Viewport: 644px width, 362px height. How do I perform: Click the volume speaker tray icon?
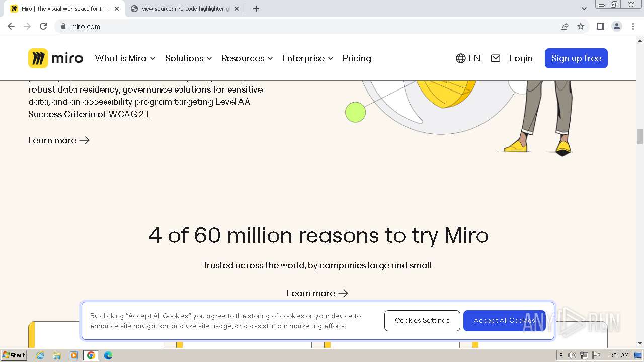572,355
